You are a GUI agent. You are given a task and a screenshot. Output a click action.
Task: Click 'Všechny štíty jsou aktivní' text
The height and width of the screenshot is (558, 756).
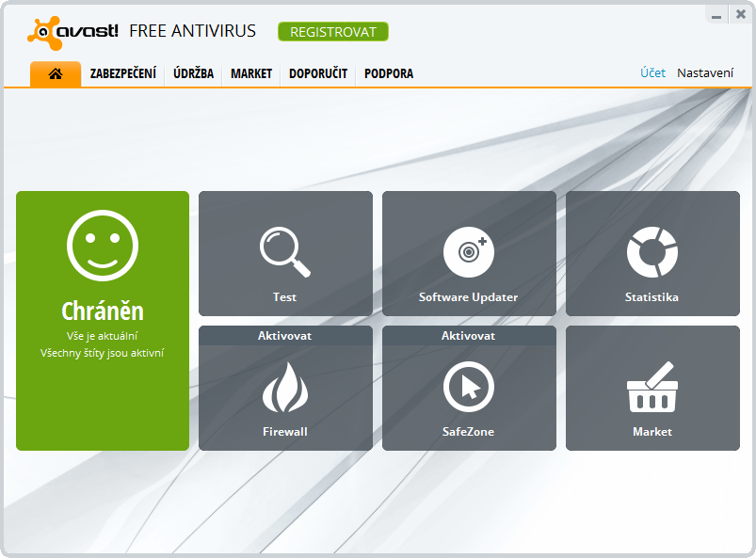click(x=103, y=353)
